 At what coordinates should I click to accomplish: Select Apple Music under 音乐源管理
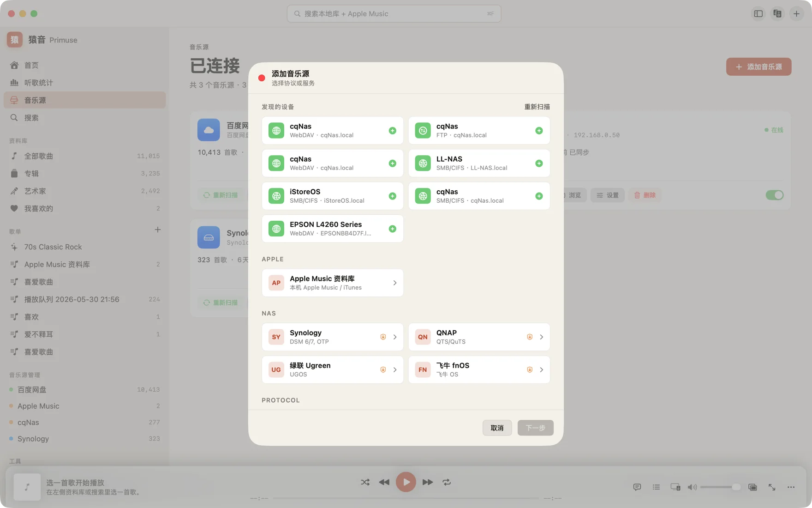pos(84,406)
